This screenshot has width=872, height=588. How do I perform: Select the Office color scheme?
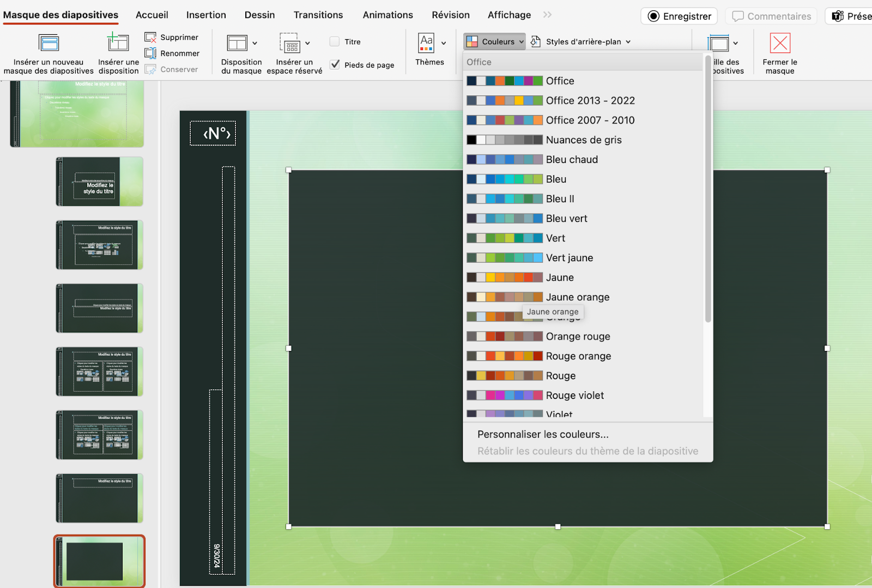pyautogui.click(x=583, y=81)
